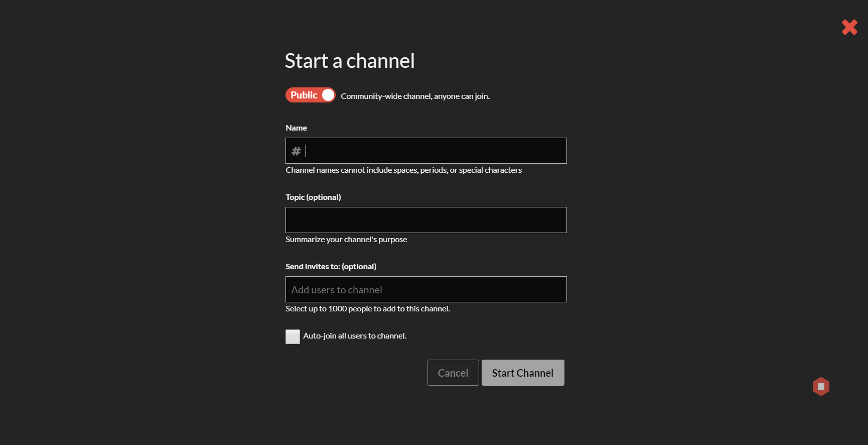Viewport: 868px width, 445px height.
Task: Click the Community-wide channel description text
Action: [x=415, y=96]
